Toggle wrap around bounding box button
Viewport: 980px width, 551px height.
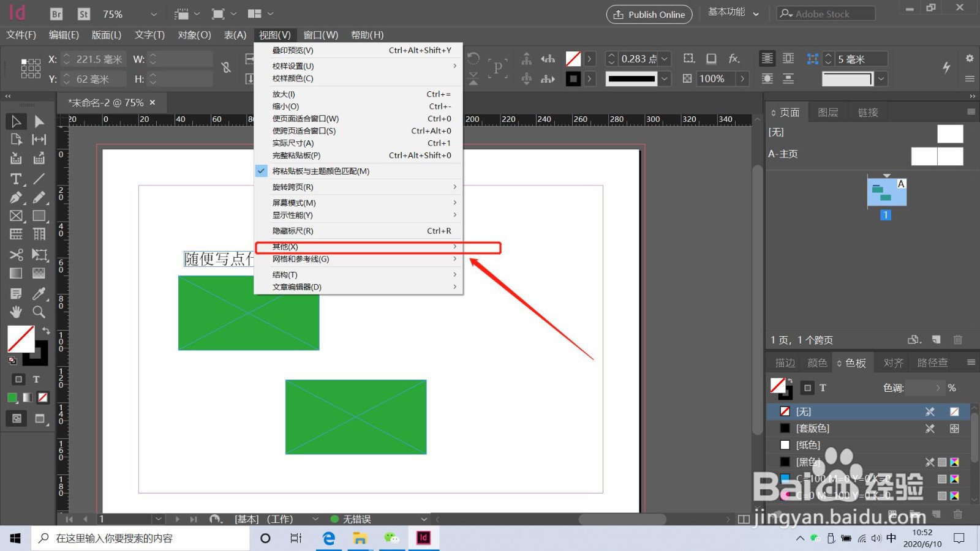click(x=788, y=59)
